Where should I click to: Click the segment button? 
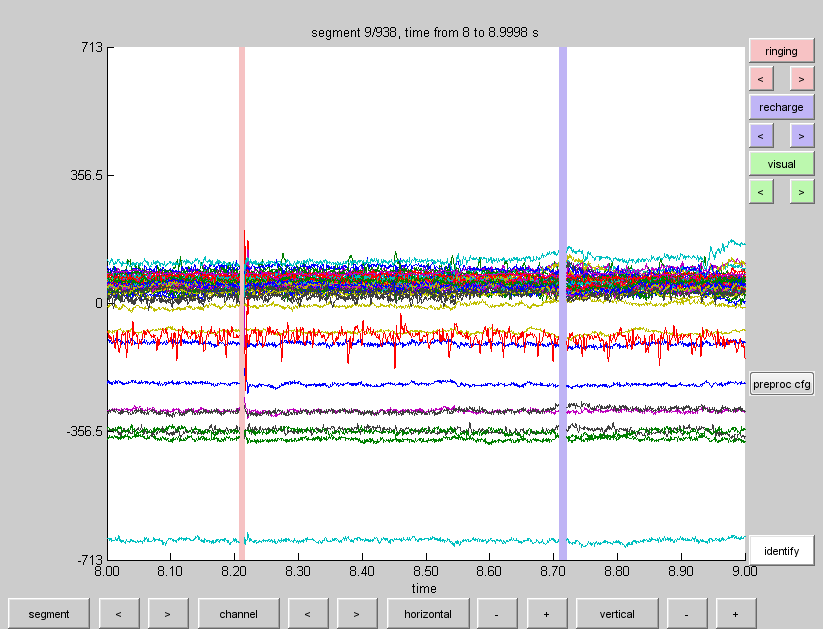pyautogui.click(x=49, y=614)
